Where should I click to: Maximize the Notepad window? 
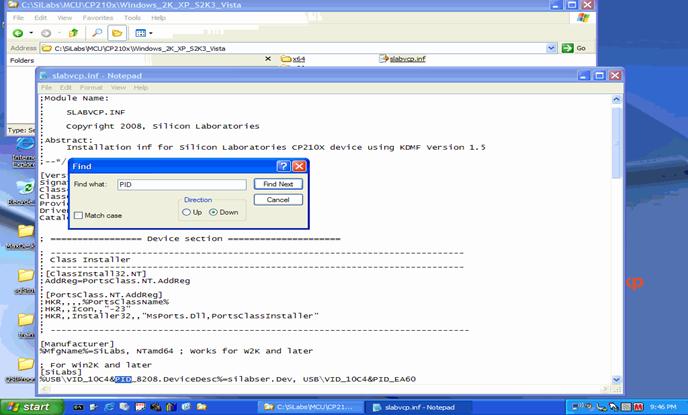(599, 75)
